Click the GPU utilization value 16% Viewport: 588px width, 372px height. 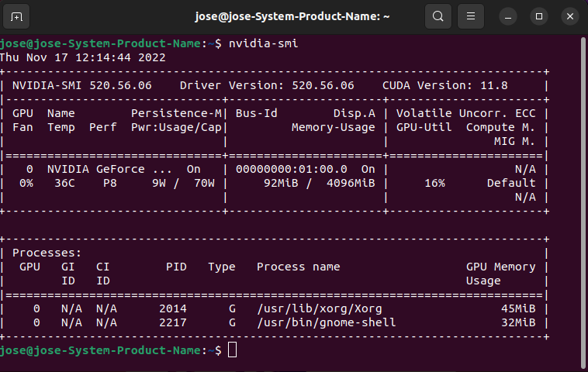(434, 183)
